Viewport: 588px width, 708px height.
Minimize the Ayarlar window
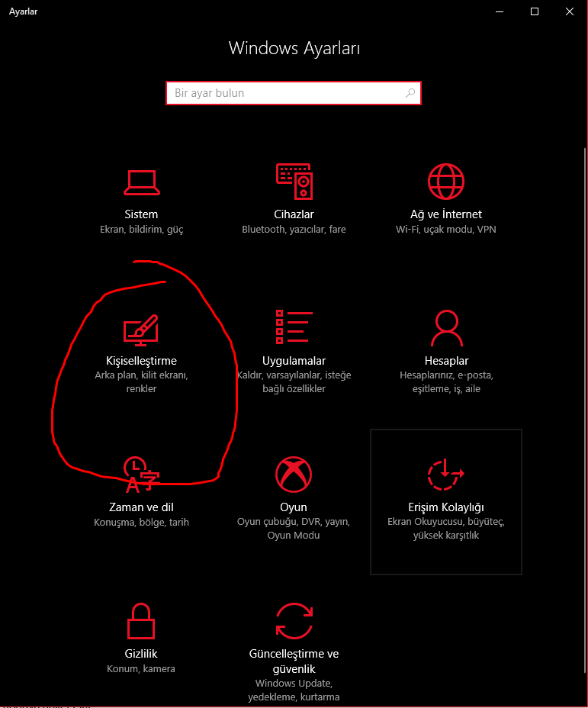(500, 11)
